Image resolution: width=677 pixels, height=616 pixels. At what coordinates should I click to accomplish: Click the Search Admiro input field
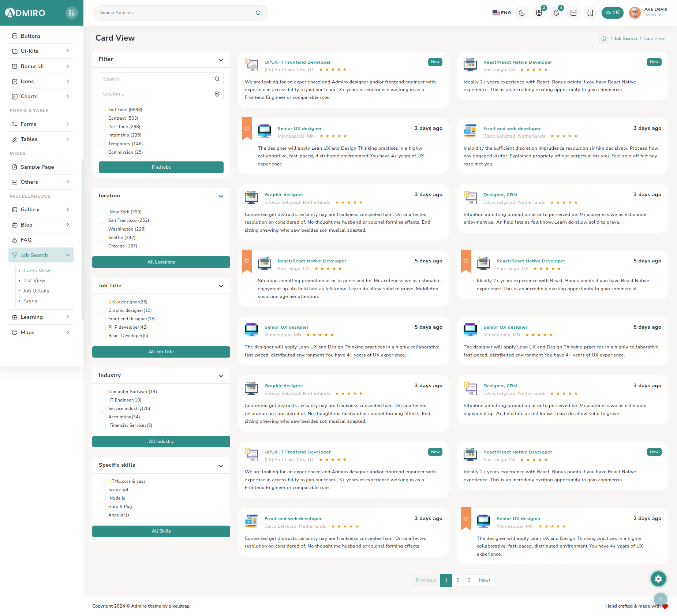tap(176, 13)
